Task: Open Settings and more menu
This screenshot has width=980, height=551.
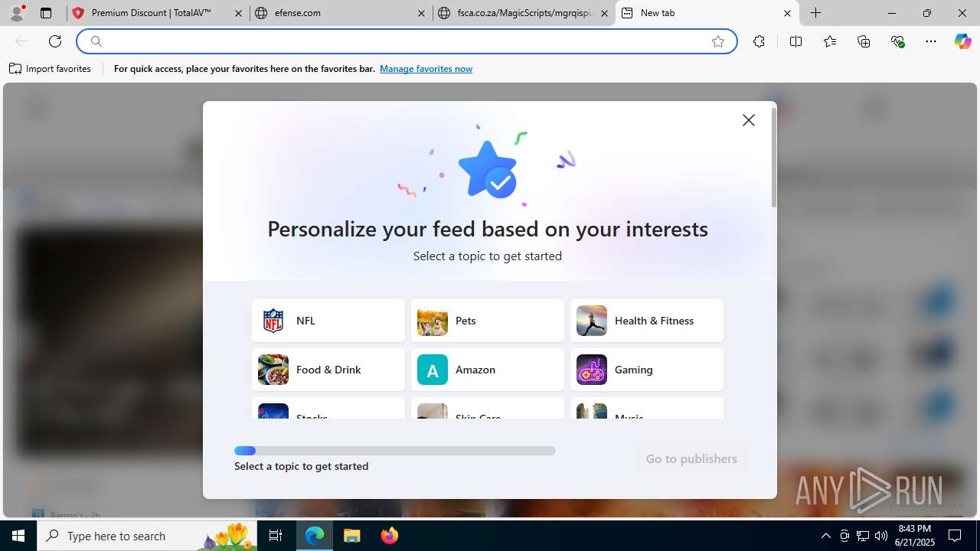Action: 931,41
